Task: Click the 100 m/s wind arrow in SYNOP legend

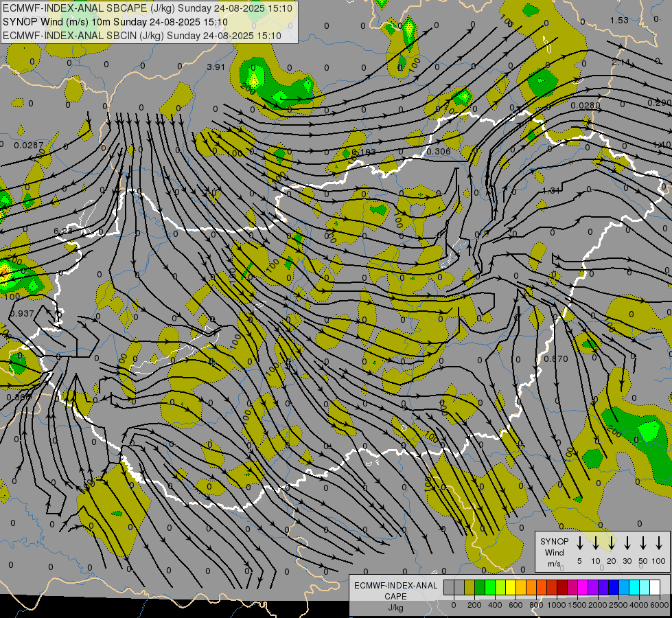Action: [659, 542]
